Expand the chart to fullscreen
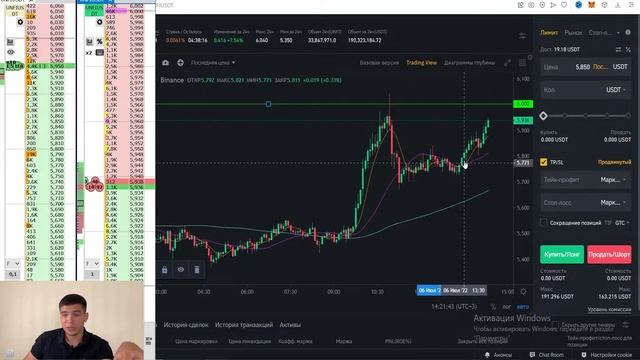The image size is (640, 360). (x=507, y=63)
